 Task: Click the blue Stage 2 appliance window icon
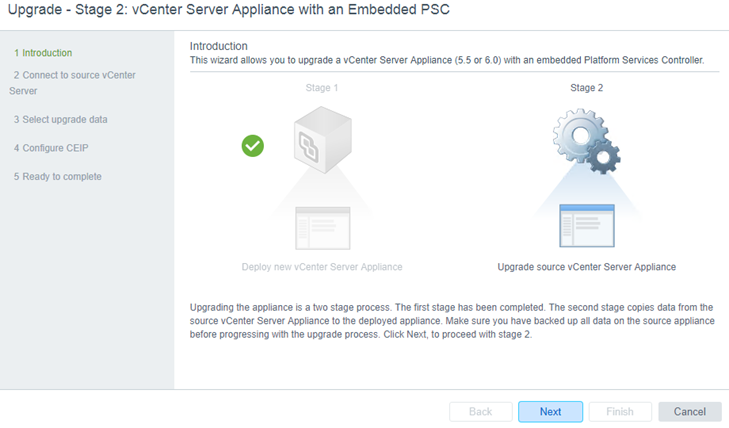pyautogui.click(x=587, y=225)
